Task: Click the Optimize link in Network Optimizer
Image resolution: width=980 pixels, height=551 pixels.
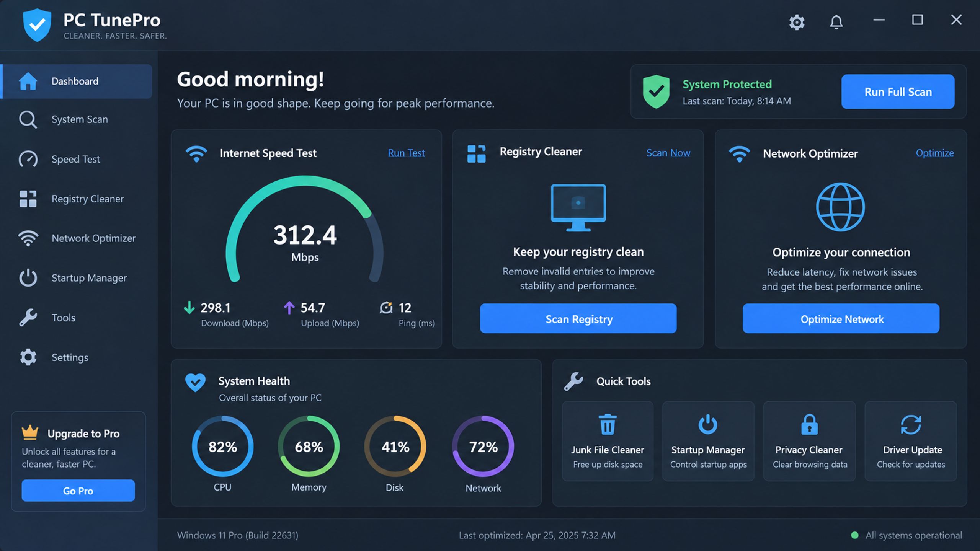Action: coord(934,153)
